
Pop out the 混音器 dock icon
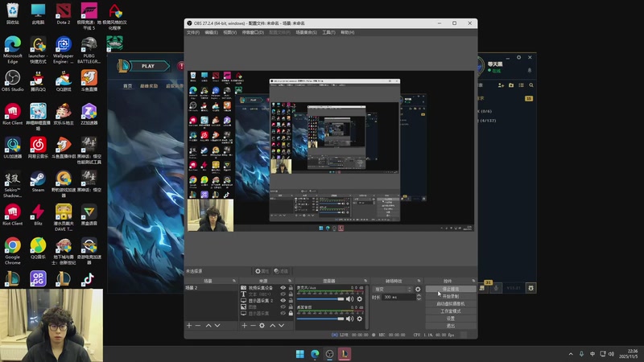[x=365, y=281]
